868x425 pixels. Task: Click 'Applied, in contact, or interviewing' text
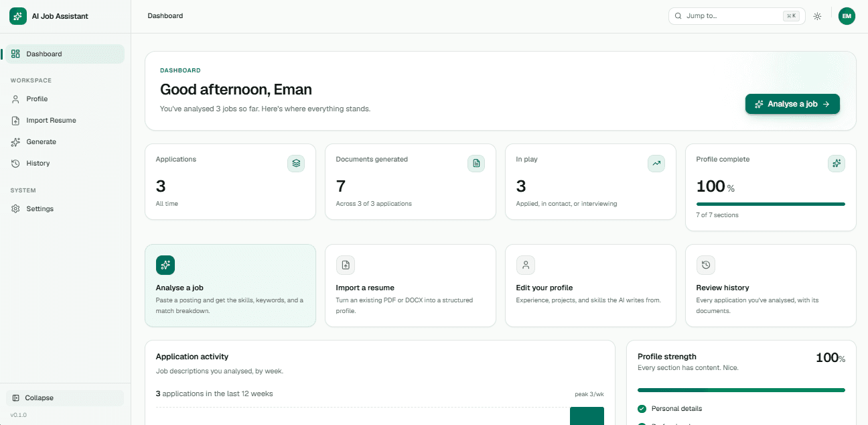pos(567,204)
